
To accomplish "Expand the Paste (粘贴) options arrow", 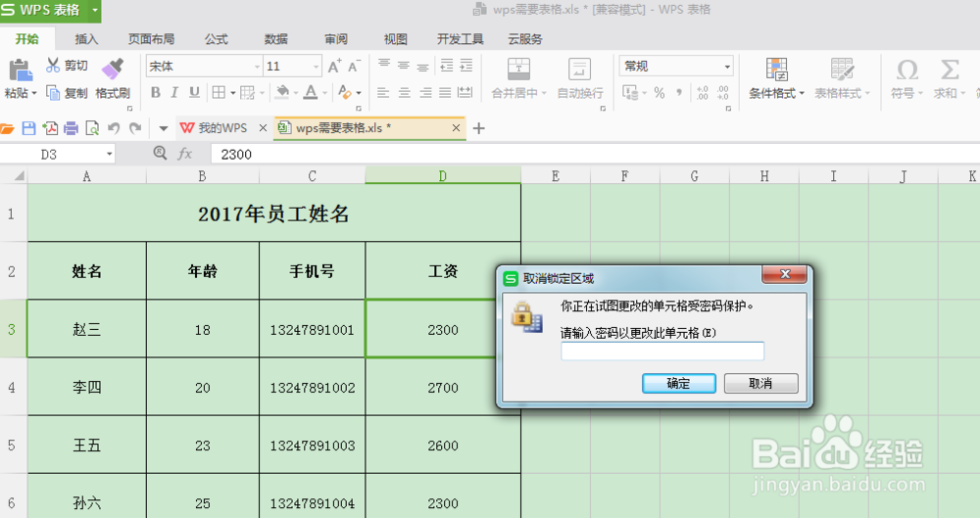I will (33, 93).
